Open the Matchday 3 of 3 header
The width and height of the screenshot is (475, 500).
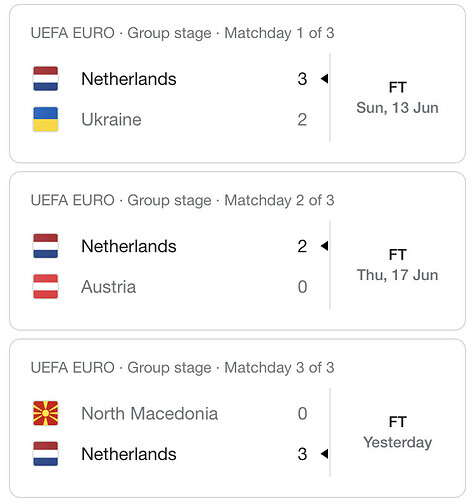point(182,368)
